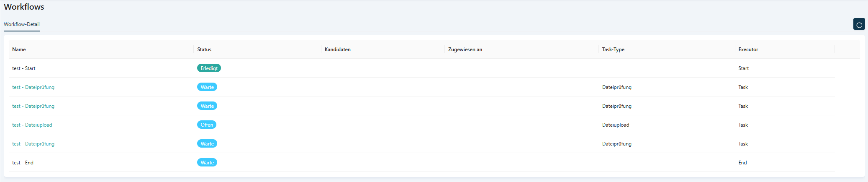Open the first test - Dateiprüfung link

[33, 87]
